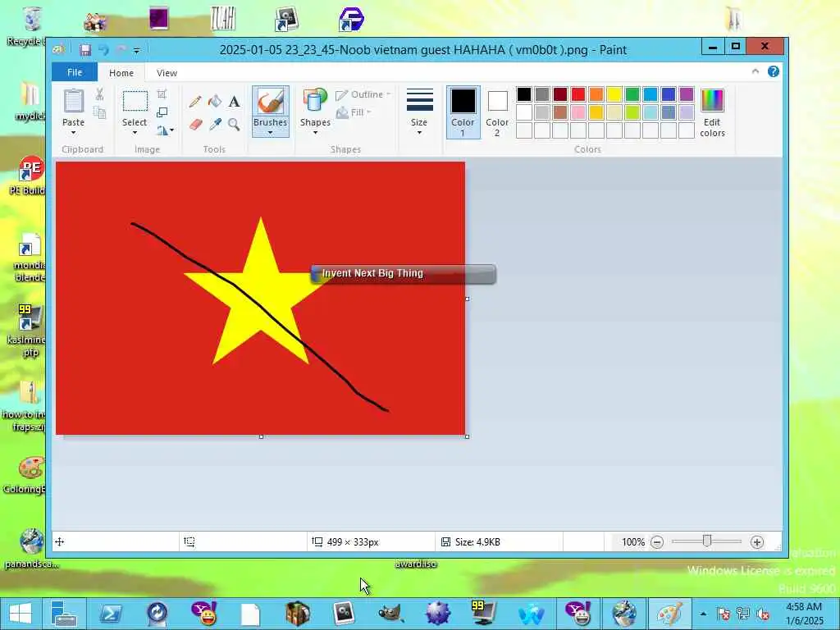Click the Brushes tool icon
This screenshot has height=630, width=840.
pos(271,101)
